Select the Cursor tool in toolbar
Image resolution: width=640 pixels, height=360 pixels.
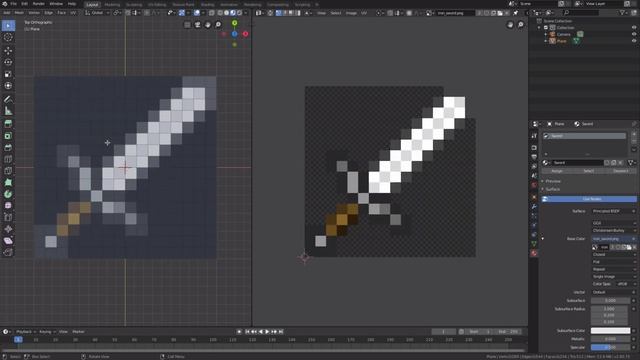coord(8,38)
